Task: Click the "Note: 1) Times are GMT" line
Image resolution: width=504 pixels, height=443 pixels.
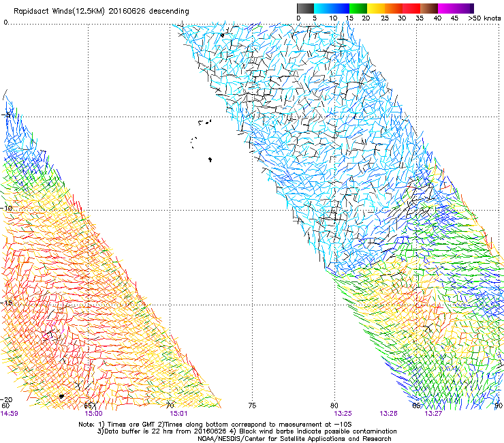Action: (x=215, y=425)
